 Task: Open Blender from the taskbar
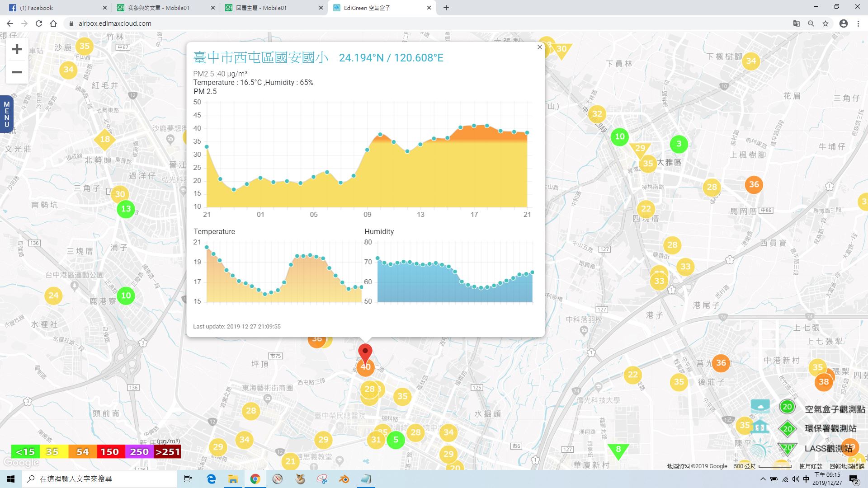[x=344, y=479]
